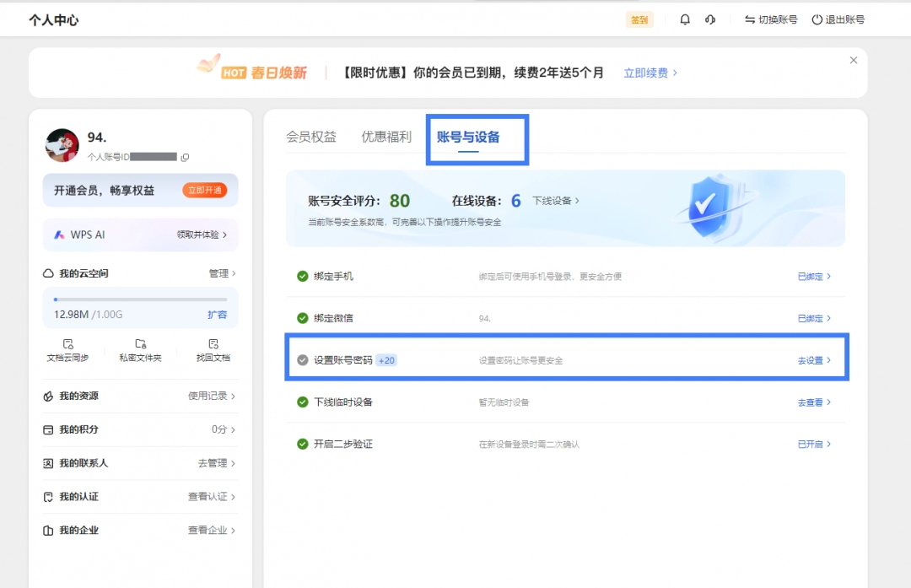Click the profile avatar photo
Image resolution: width=911 pixels, height=588 pixels.
point(62,143)
